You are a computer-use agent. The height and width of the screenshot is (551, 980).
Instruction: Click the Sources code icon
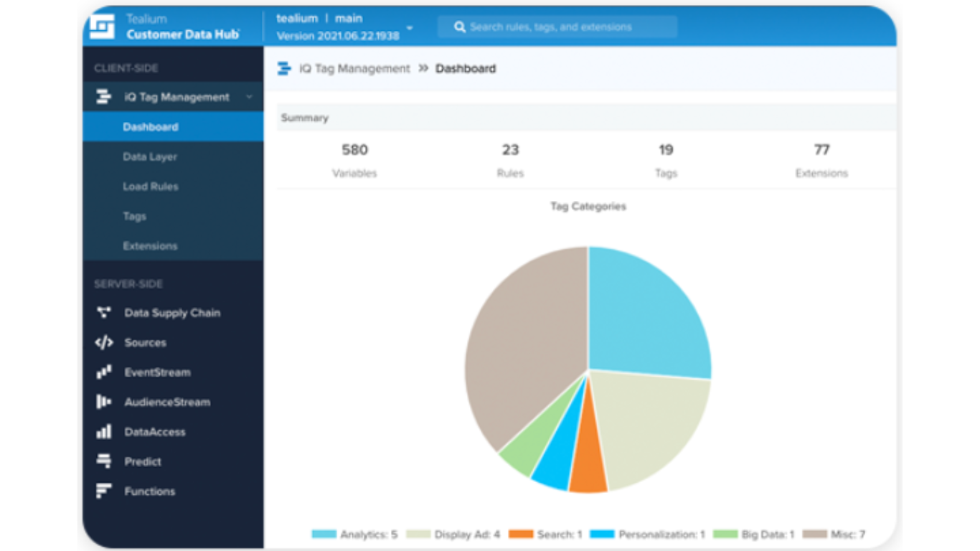pos(104,343)
